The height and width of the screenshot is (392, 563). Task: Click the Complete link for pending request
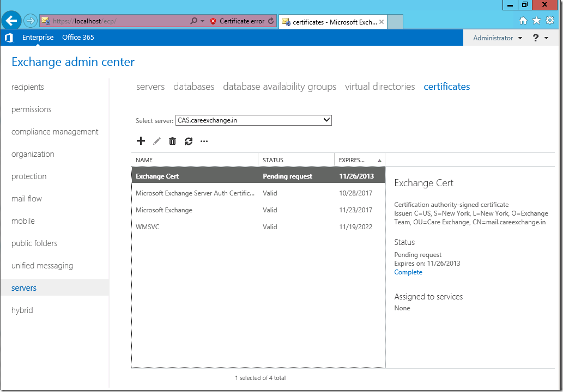408,272
